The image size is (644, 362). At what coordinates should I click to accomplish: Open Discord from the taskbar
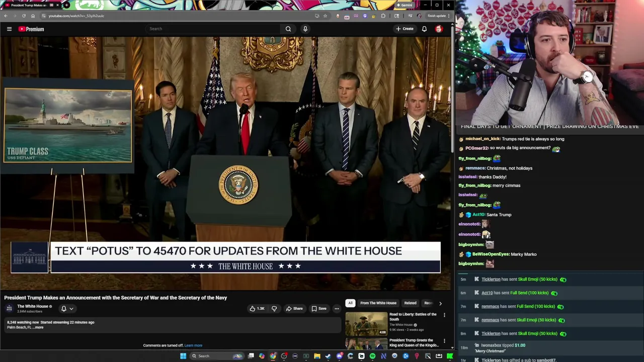click(x=340, y=356)
